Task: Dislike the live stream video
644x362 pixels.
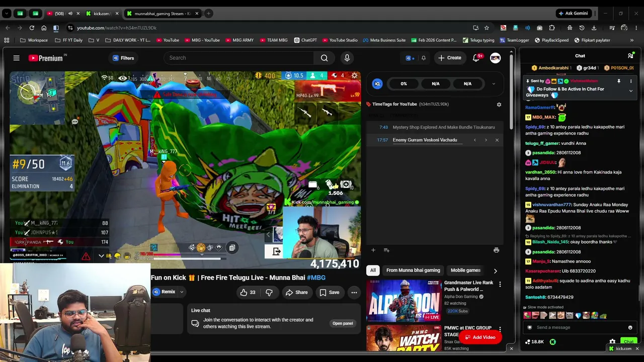Action: (269, 292)
